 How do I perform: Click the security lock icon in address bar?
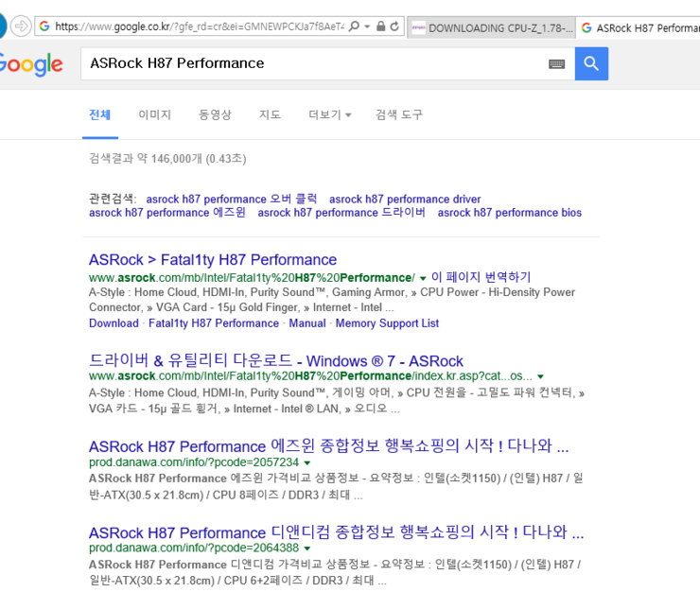click(x=380, y=26)
